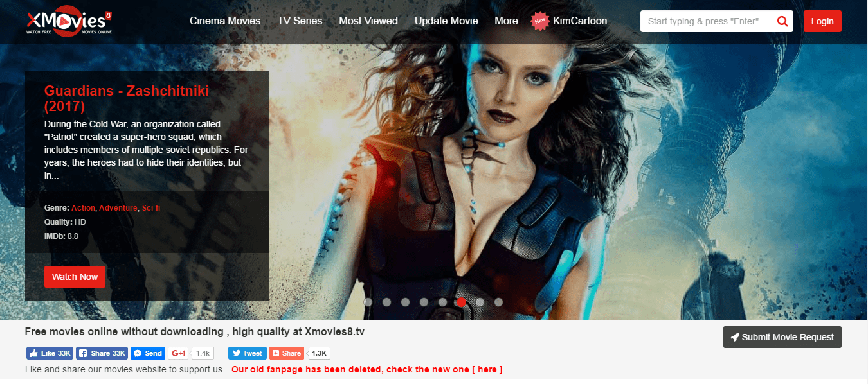Go to third carousel slide dot
Screen dimensions: 868x384
406,301
